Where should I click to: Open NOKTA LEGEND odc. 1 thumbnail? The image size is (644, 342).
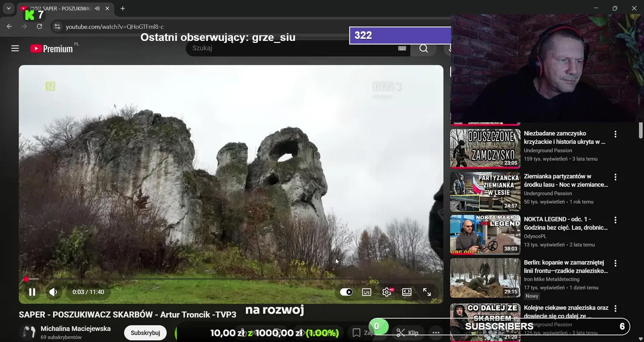tap(485, 235)
